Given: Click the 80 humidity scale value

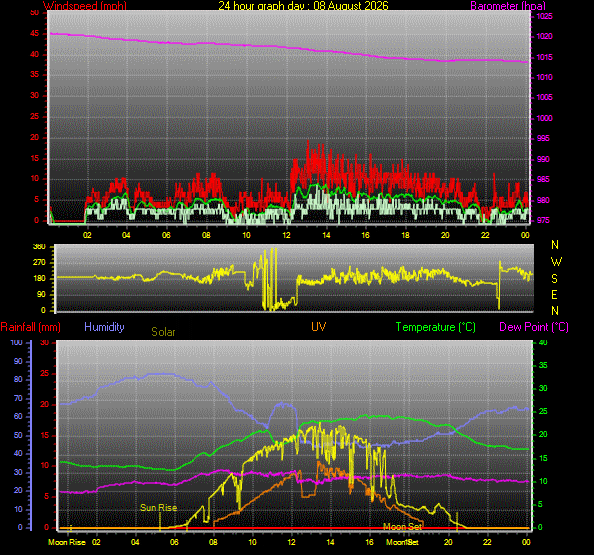Looking at the screenshot, I should click(18, 379).
